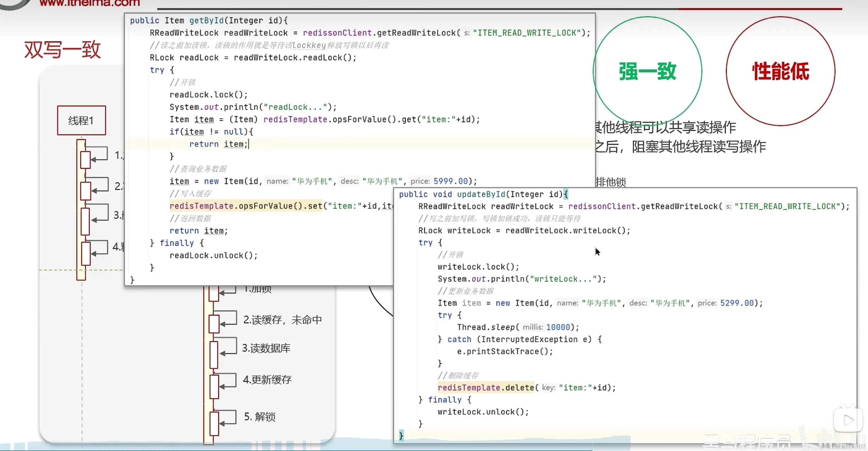868x451 pixels.
Task: Click the highlighted redisTemplate.opsForValue().set line
Action: 246,206
